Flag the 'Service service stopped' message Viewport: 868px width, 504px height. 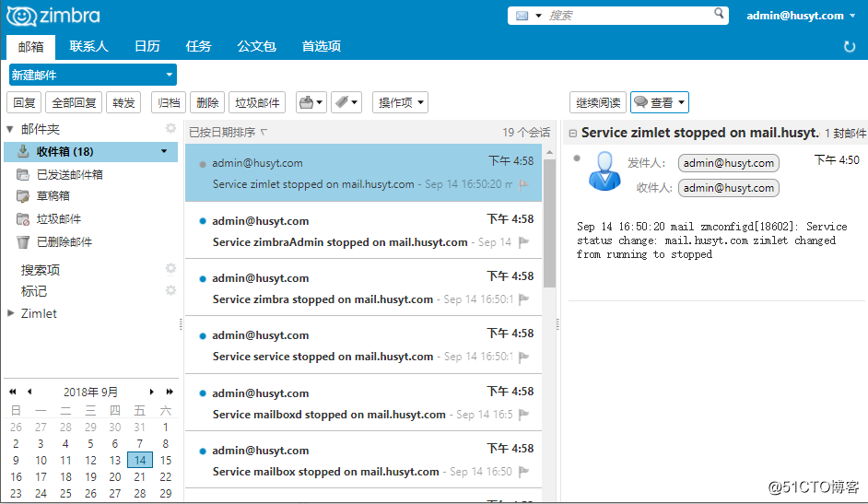pyautogui.click(x=523, y=357)
